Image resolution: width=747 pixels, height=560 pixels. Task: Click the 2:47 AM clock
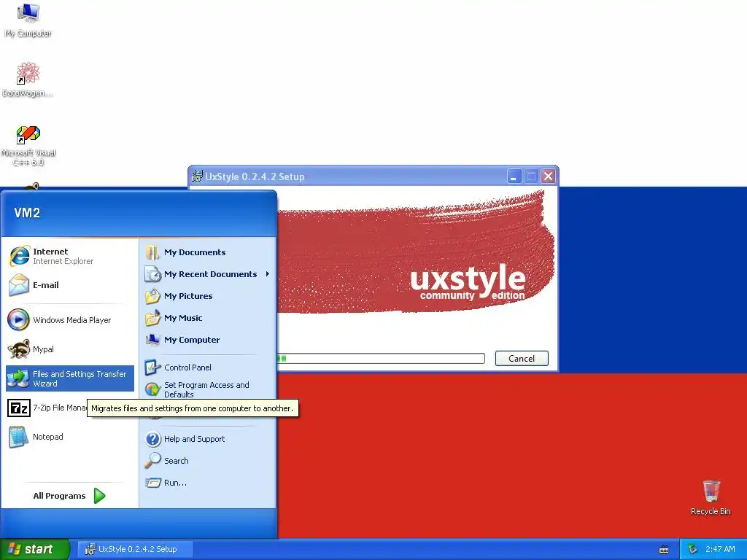click(x=720, y=550)
